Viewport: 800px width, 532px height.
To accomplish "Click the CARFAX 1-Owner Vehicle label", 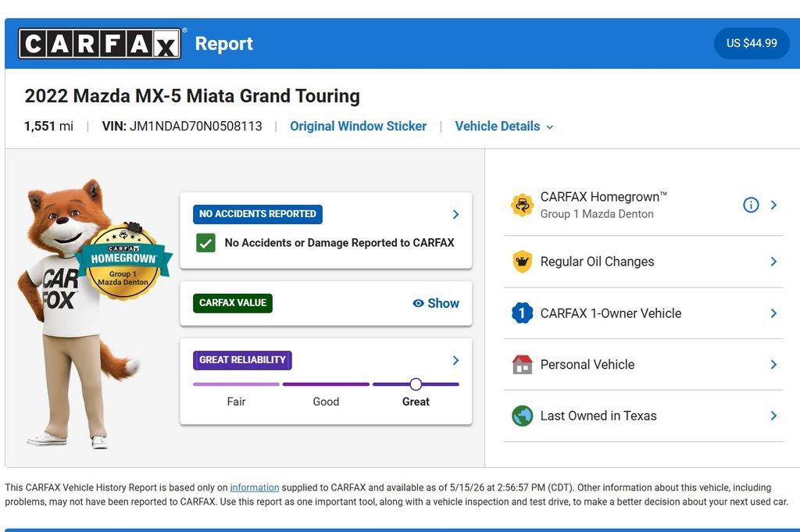I will coord(611,313).
